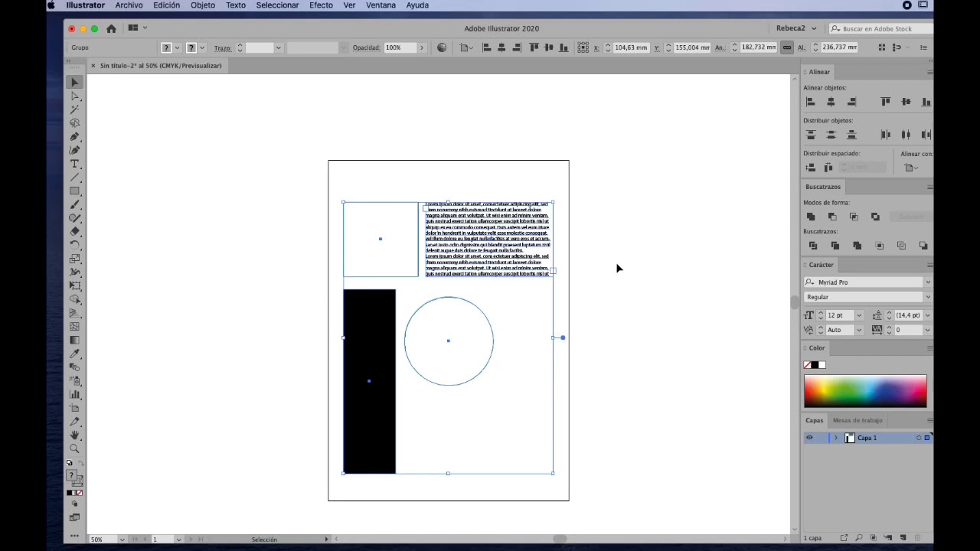Screen dimensions: 980x551
Task: Open the Efecto menu
Action: pyautogui.click(x=321, y=5)
